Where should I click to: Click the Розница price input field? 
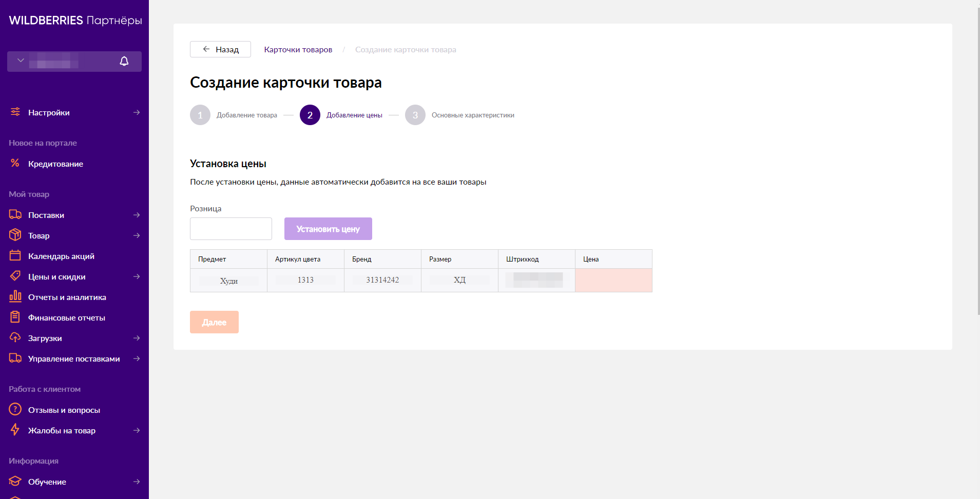coord(230,229)
